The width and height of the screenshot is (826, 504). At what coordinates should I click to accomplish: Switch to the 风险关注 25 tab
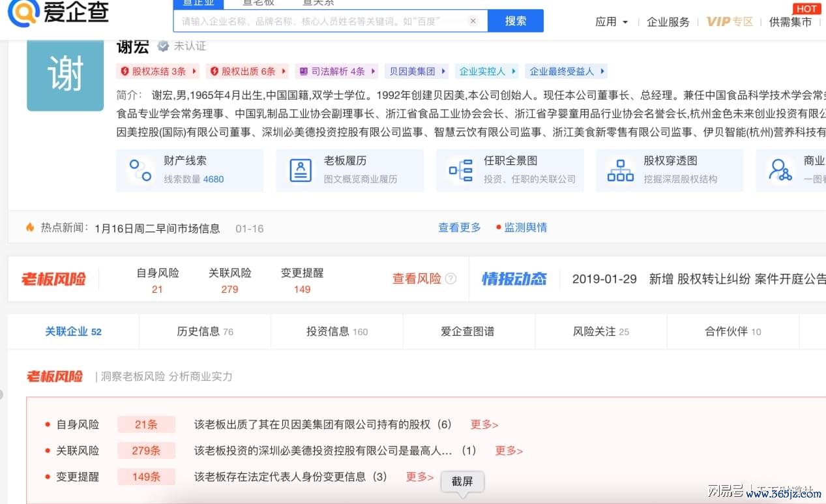600,331
